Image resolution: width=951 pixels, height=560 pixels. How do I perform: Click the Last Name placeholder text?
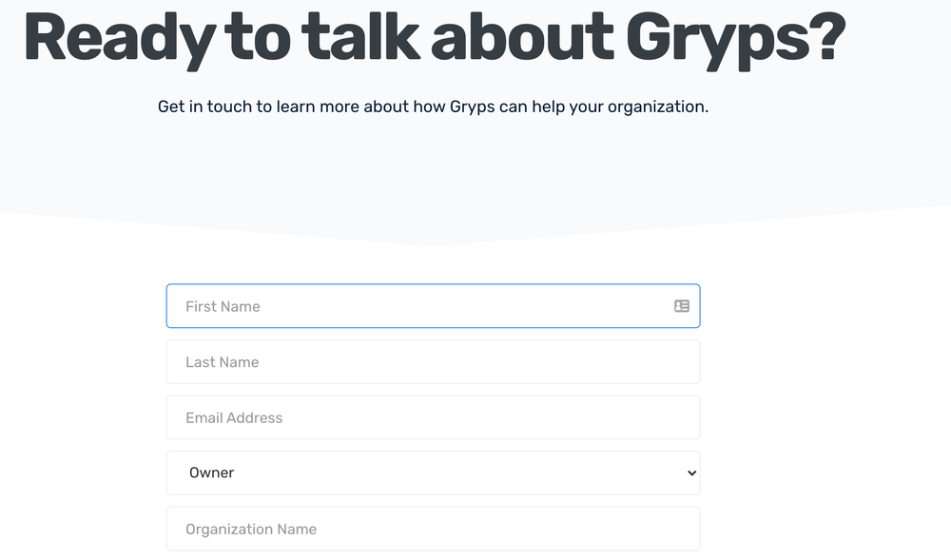coord(221,361)
